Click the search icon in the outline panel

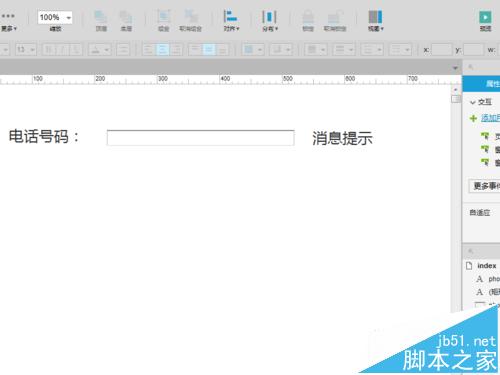[x=471, y=251]
